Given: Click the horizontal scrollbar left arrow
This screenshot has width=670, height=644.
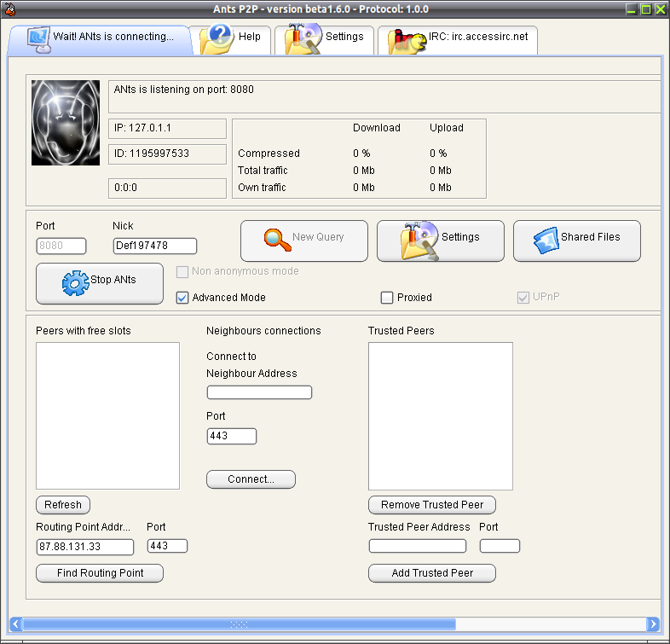Looking at the screenshot, I should pos(16,624).
